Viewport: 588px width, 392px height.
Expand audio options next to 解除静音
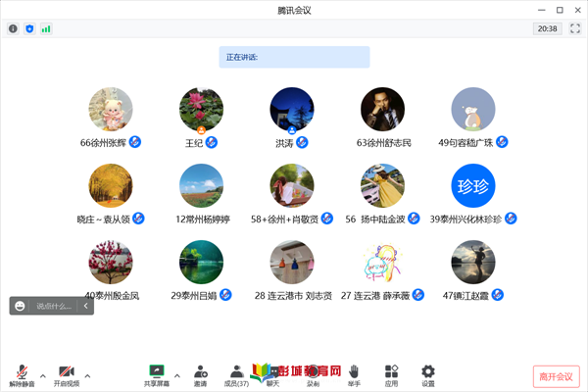point(43,375)
